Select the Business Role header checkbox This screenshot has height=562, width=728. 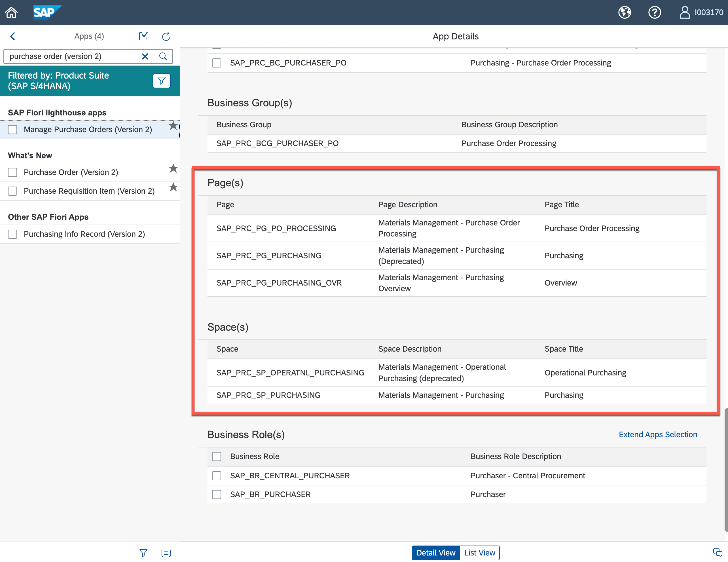tap(217, 456)
